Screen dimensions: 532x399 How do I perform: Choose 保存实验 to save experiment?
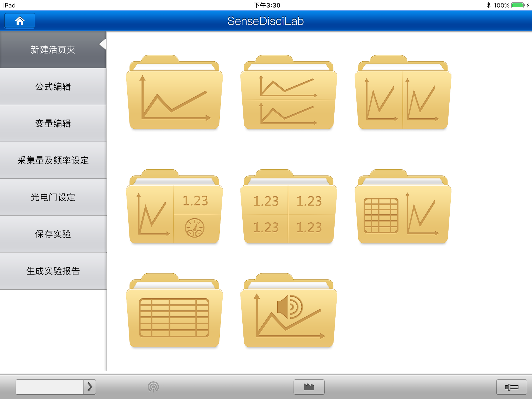[x=53, y=234]
